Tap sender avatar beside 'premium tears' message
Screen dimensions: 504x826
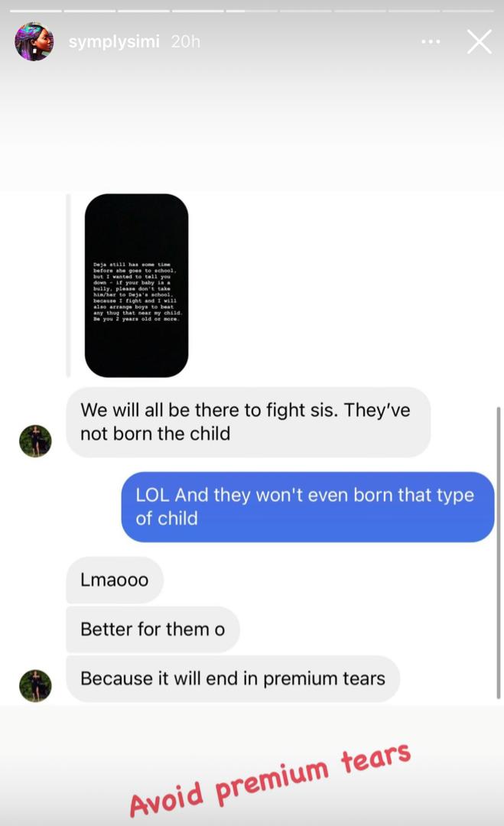click(35, 685)
